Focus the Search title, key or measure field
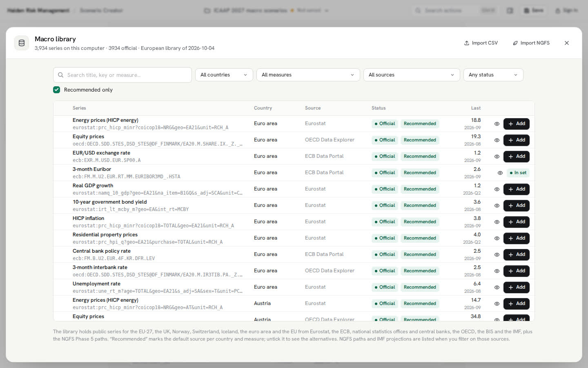 [122, 75]
